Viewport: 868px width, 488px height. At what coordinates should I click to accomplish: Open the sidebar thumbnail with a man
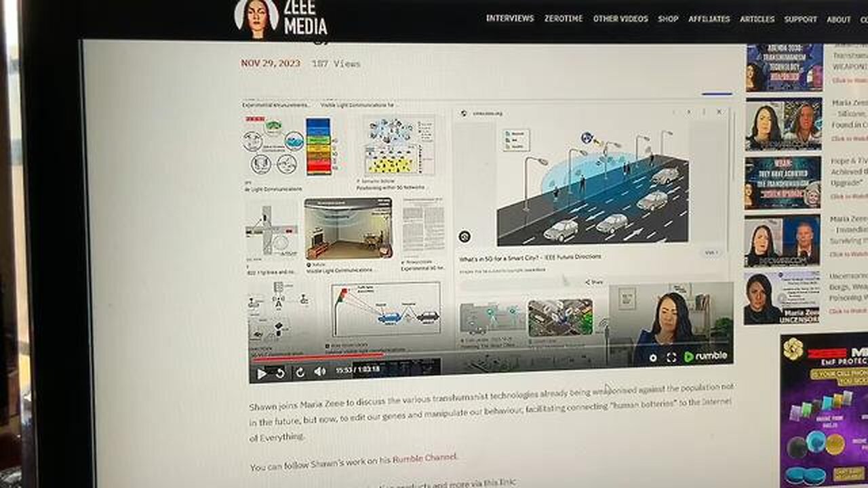point(782,241)
